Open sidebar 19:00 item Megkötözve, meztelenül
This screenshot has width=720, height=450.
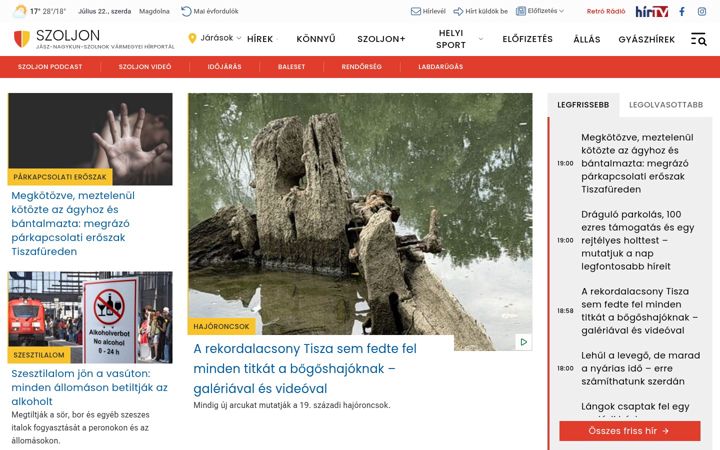point(637,163)
